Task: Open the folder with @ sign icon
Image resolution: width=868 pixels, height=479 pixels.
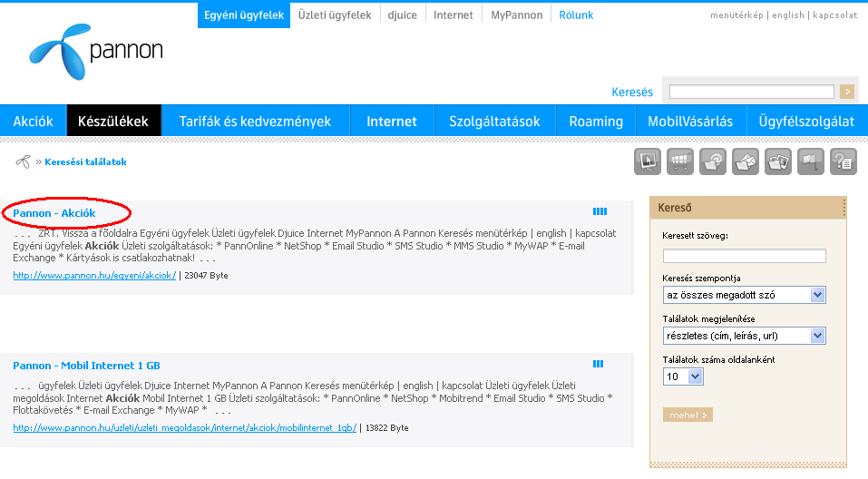Action: [712, 161]
